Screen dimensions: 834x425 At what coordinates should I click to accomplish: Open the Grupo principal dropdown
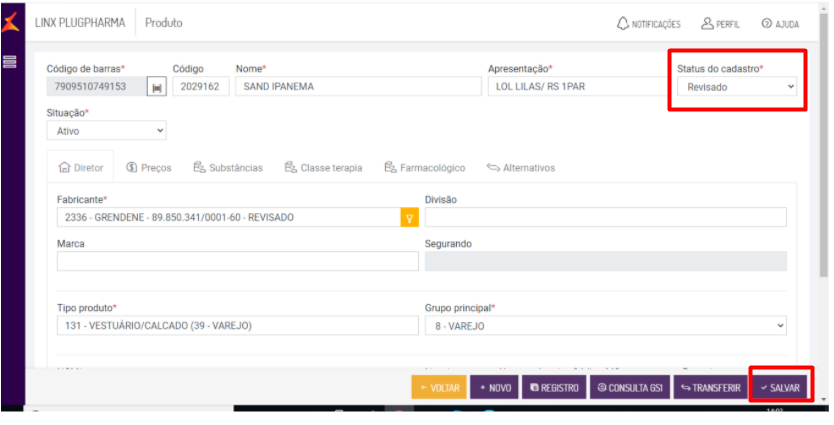(x=605, y=326)
